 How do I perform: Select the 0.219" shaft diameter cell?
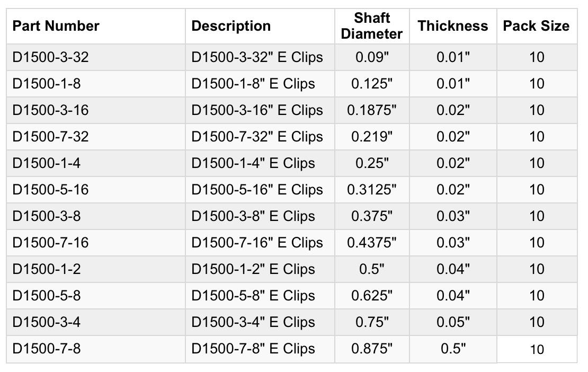pos(372,137)
